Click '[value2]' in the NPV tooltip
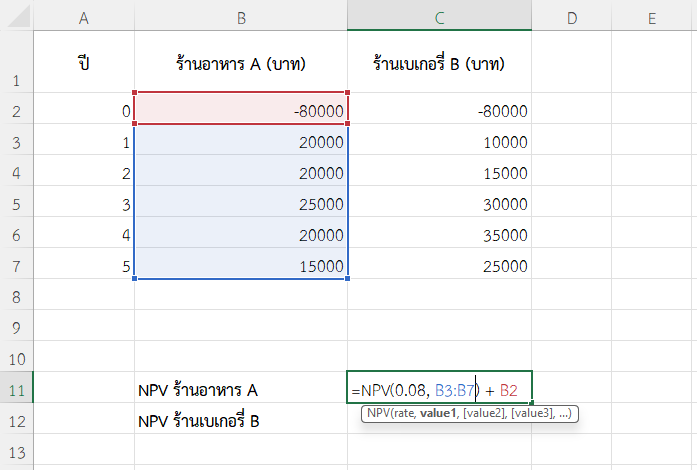 484,413
